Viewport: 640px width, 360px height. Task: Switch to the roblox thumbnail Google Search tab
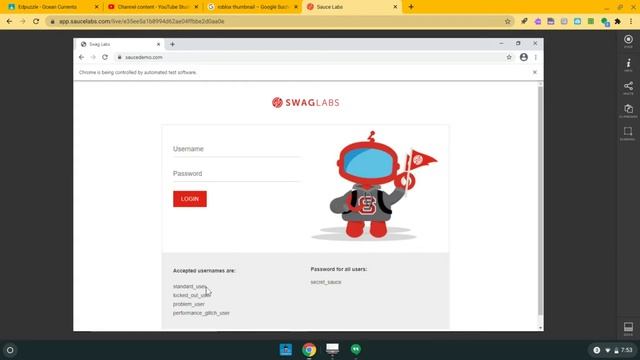coord(253,7)
